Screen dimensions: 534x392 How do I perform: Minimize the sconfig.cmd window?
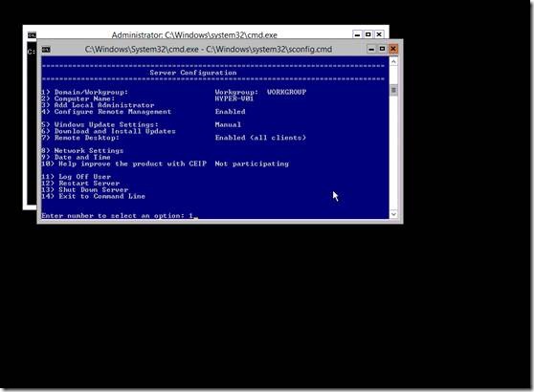[x=371, y=49]
